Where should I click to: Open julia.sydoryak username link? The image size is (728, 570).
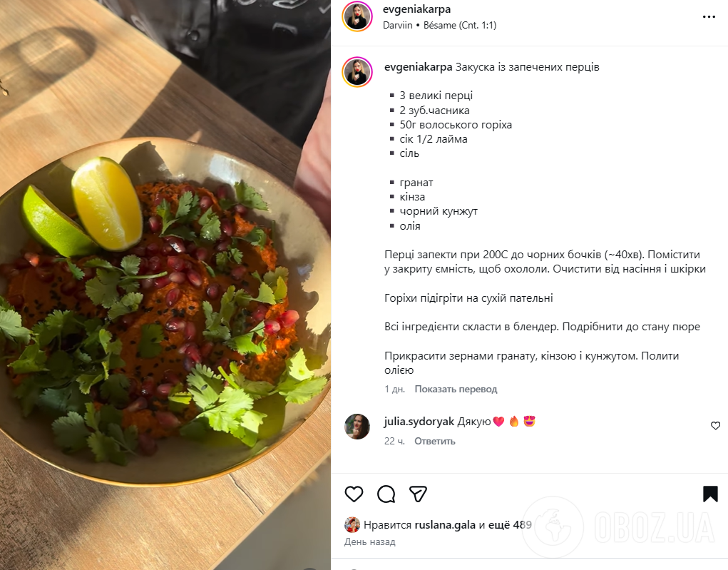[x=419, y=422]
